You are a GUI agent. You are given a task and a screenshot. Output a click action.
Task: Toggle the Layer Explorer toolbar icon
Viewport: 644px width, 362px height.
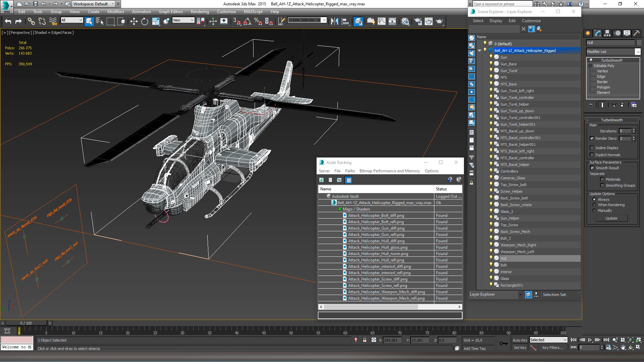tap(358, 21)
